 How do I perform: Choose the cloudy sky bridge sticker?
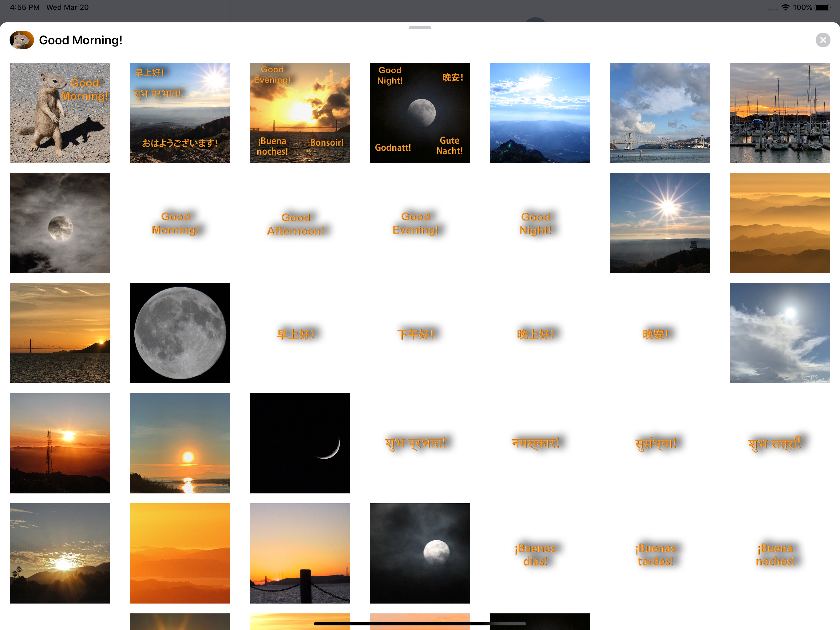[x=660, y=113]
